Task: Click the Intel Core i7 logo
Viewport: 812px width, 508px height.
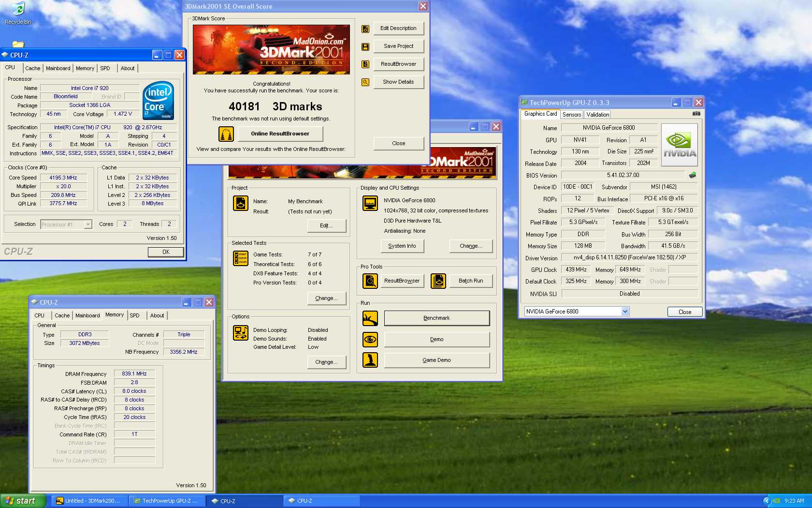Action: [158, 101]
